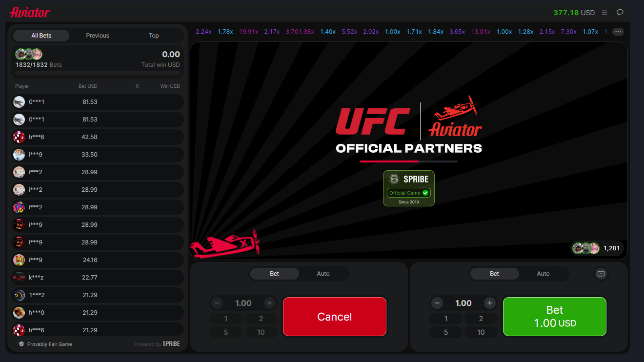This screenshot has width=644, height=362.
Task: Choose quick amount 5 in right panel
Action: click(x=446, y=332)
